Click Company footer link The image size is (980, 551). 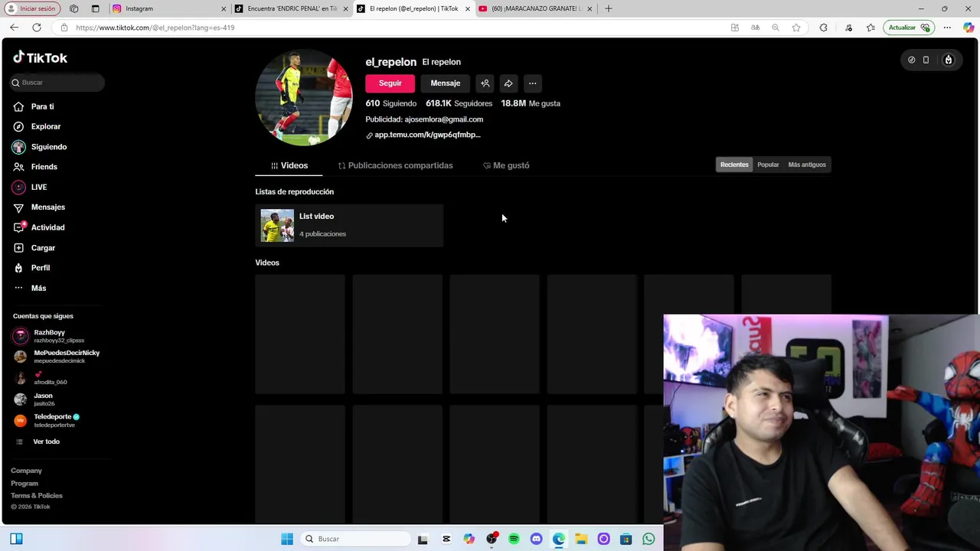point(26,471)
